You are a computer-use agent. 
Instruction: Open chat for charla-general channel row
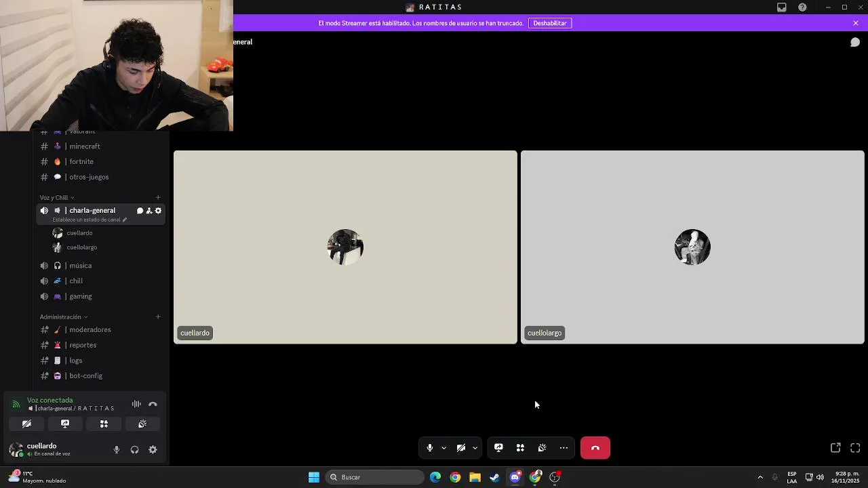pyautogui.click(x=140, y=211)
